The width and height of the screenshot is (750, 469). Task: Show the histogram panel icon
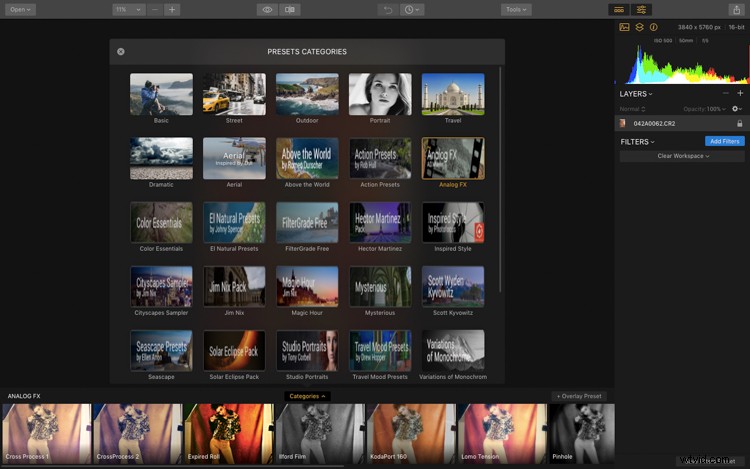(624, 27)
